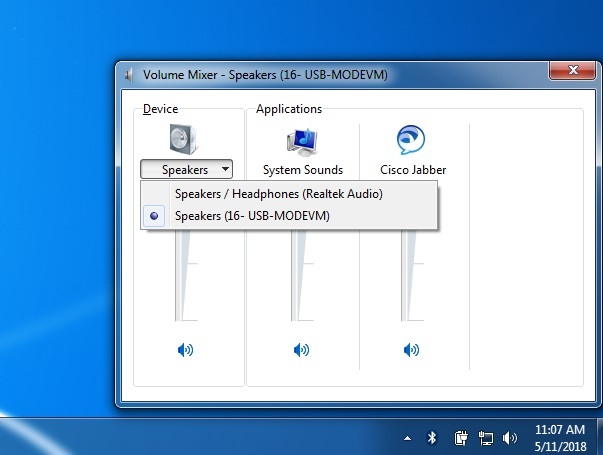Close the Volume Mixer window
Screen dimensions: 603x455
coord(573,70)
